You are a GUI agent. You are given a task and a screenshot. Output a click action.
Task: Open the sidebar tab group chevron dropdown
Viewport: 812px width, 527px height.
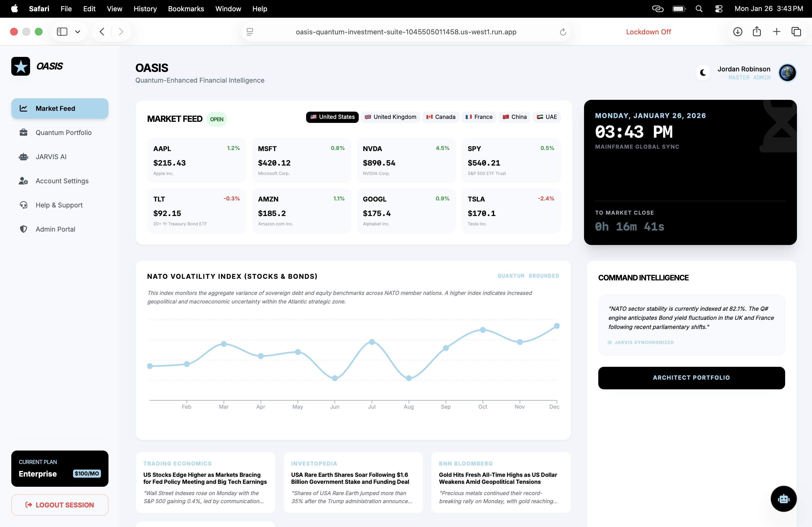[x=77, y=31]
